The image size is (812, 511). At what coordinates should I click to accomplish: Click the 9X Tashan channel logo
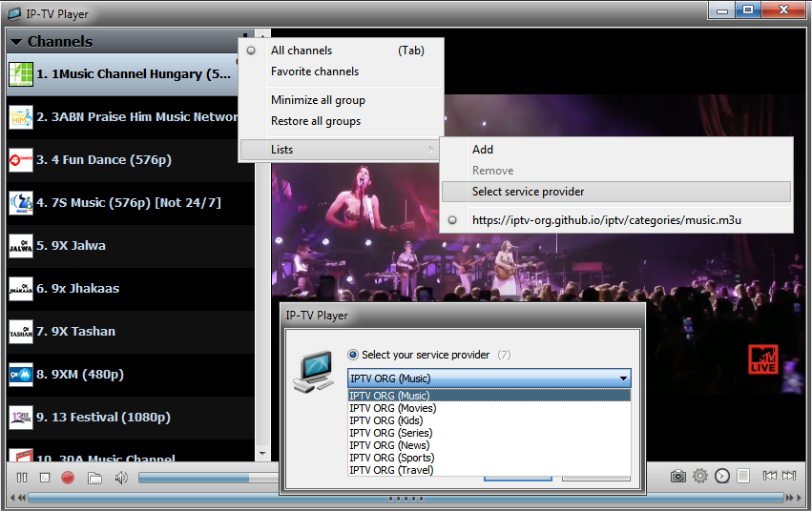[x=21, y=332]
